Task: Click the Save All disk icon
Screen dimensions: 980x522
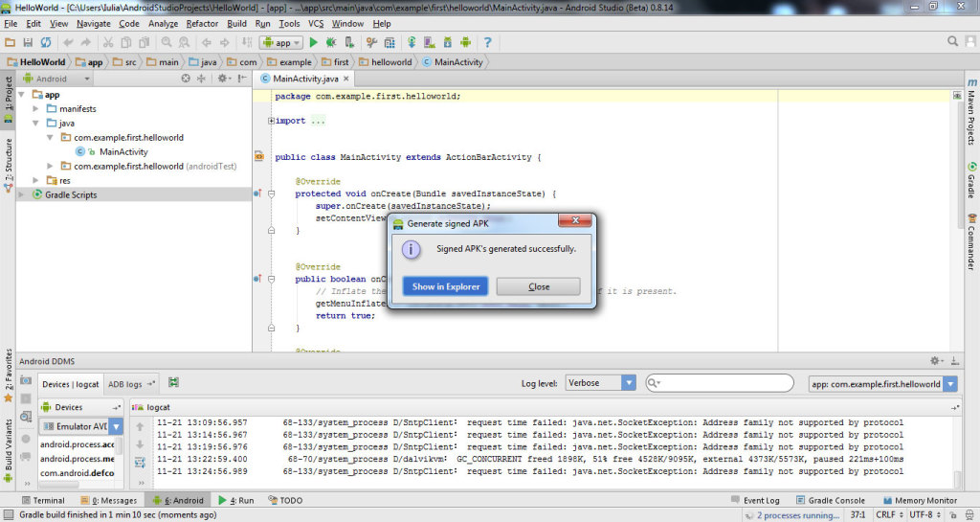Action: pos(28,42)
